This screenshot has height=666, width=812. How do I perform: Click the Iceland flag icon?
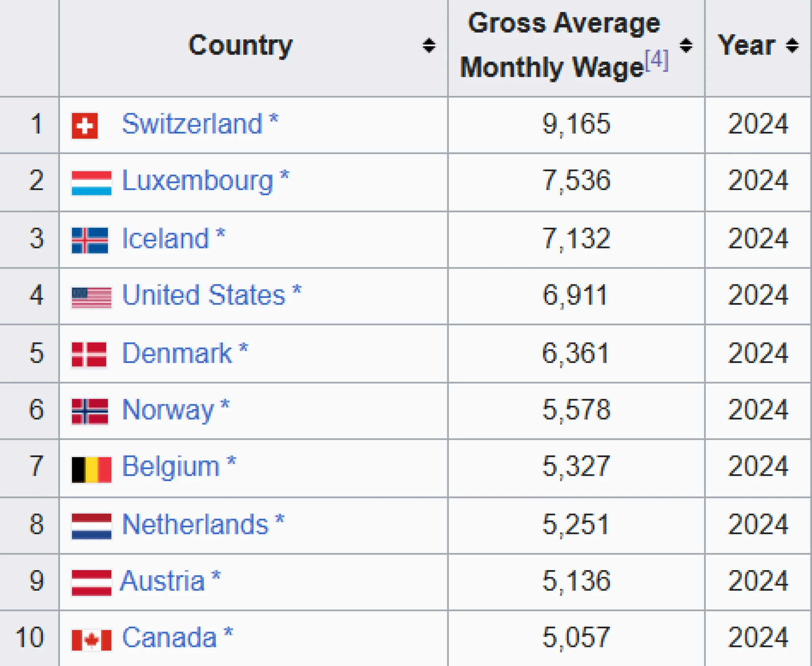pyautogui.click(x=90, y=240)
